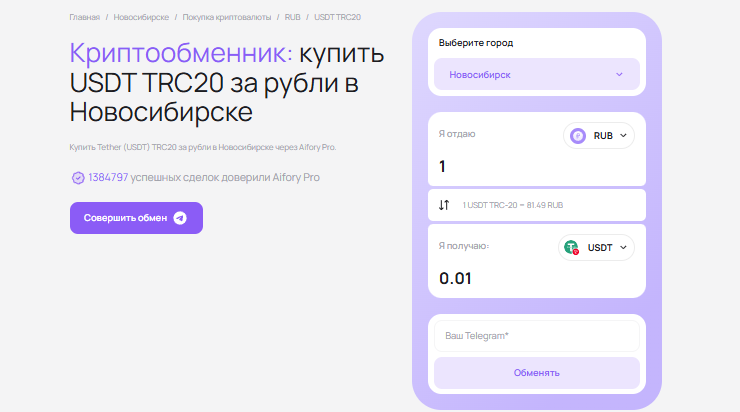Click the Обменять button

point(537,373)
